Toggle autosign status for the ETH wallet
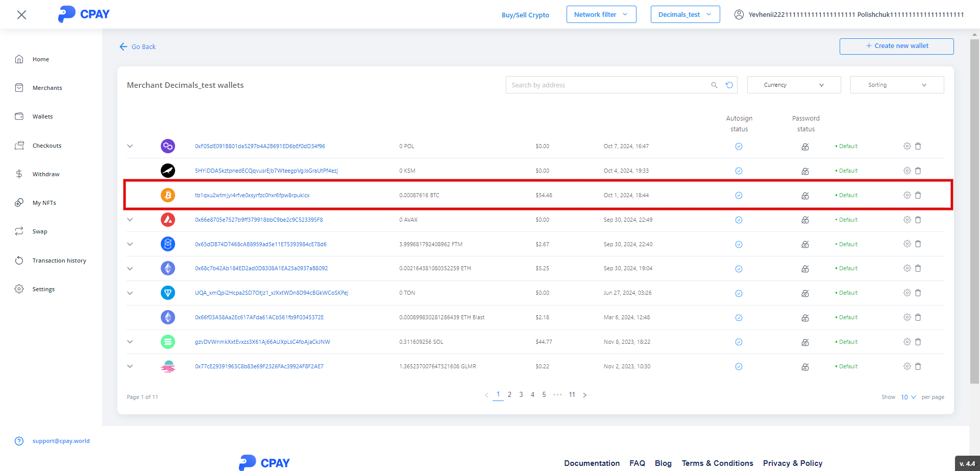 (x=739, y=269)
